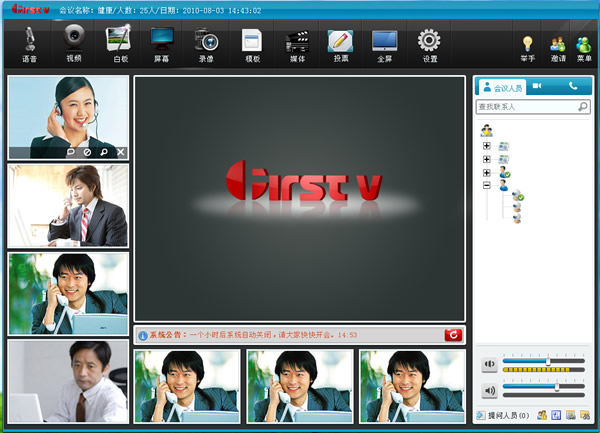Viewport: 600px width, 433px height.
Task: Click the blue info icon in the system announcement
Action: 143,335
